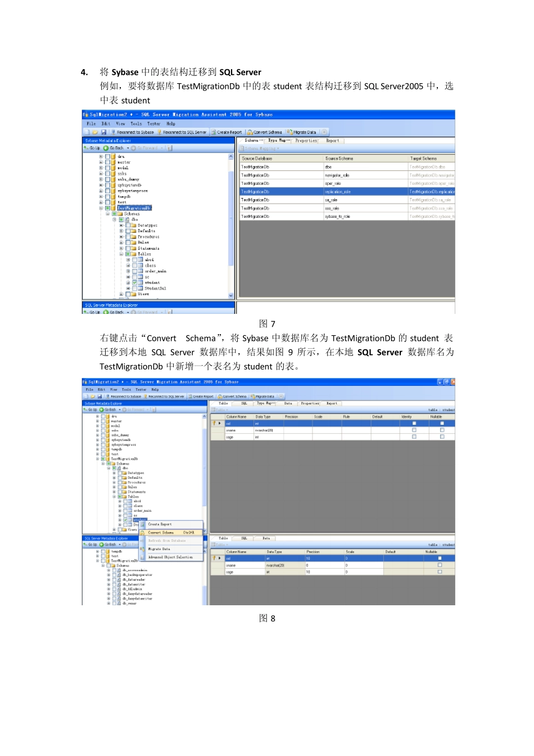Image resolution: width=534 pixels, height=756 pixels.
Task: Click Create Report toolbar button in Figure 8
Action: coord(201,396)
